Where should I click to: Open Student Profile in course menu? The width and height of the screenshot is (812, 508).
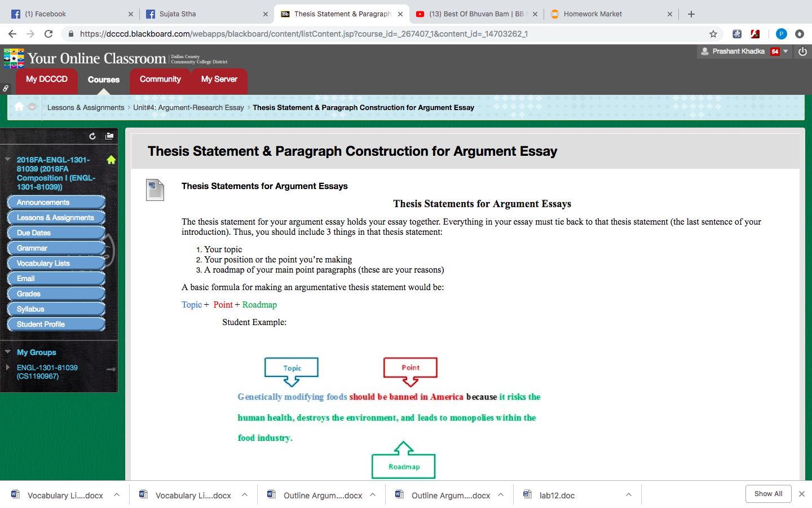click(x=56, y=324)
